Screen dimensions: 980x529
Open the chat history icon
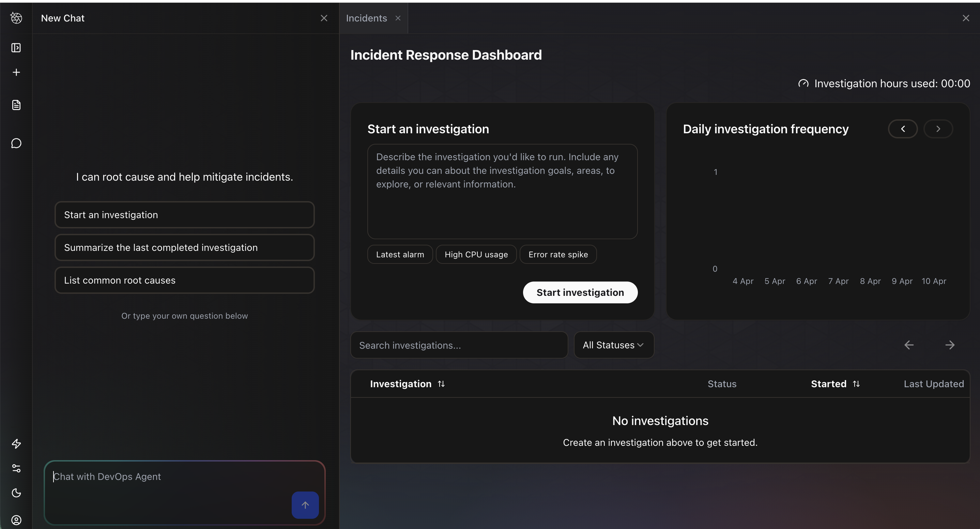point(16,143)
